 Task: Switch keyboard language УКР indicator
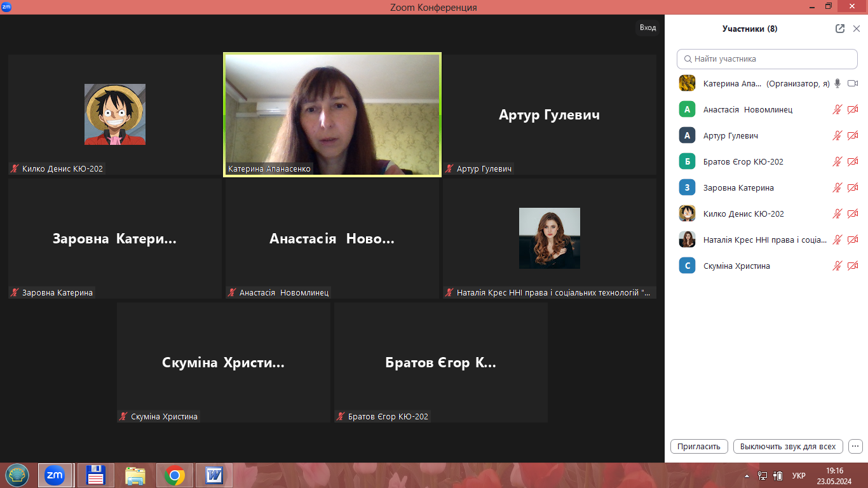(799, 475)
